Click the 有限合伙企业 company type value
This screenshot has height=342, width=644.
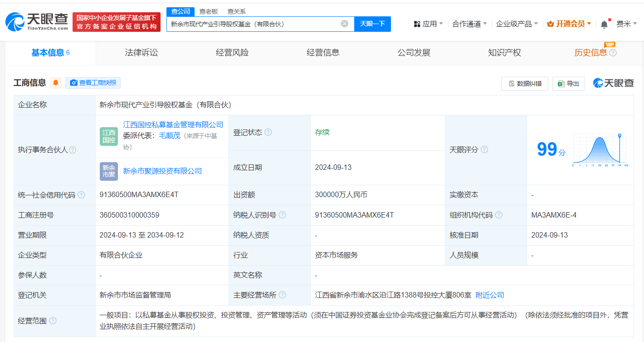click(121, 255)
